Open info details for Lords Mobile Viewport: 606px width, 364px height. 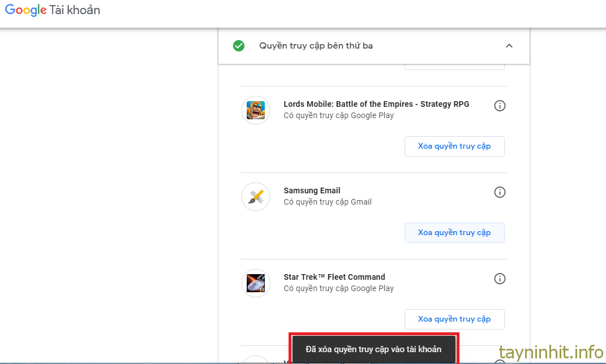pyautogui.click(x=500, y=106)
